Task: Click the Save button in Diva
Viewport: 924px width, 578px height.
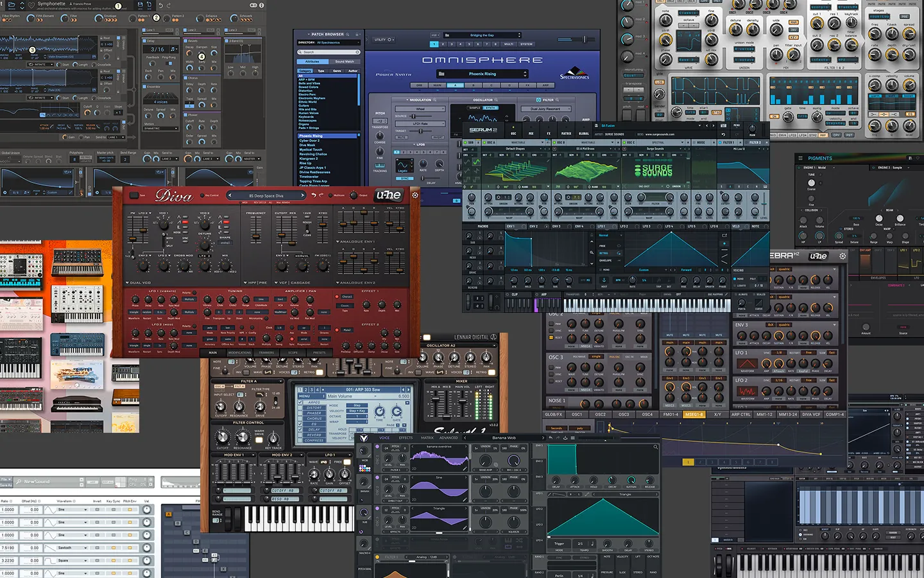Action: click(x=134, y=195)
